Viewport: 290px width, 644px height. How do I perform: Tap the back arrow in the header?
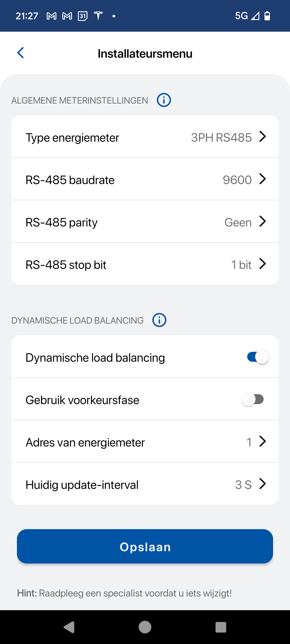21,53
